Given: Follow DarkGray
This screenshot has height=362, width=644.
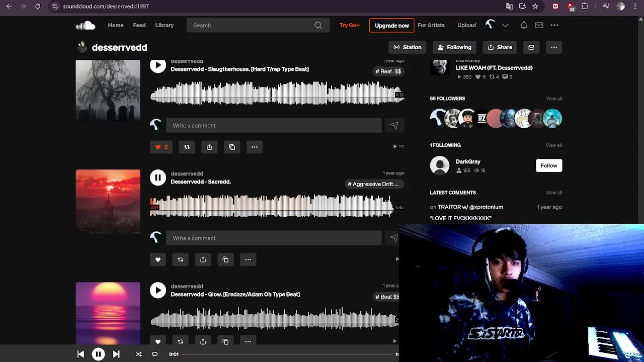Looking at the screenshot, I should [x=549, y=165].
